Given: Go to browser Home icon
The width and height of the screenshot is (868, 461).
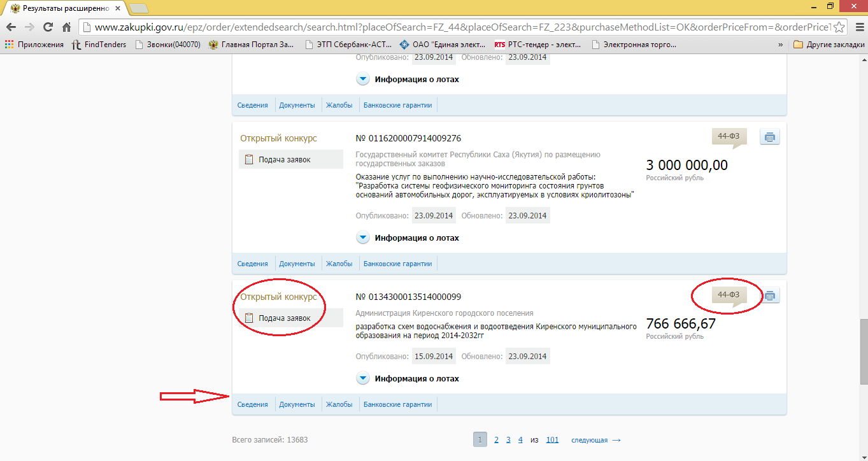Looking at the screenshot, I should pyautogui.click(x=66, y=27).
